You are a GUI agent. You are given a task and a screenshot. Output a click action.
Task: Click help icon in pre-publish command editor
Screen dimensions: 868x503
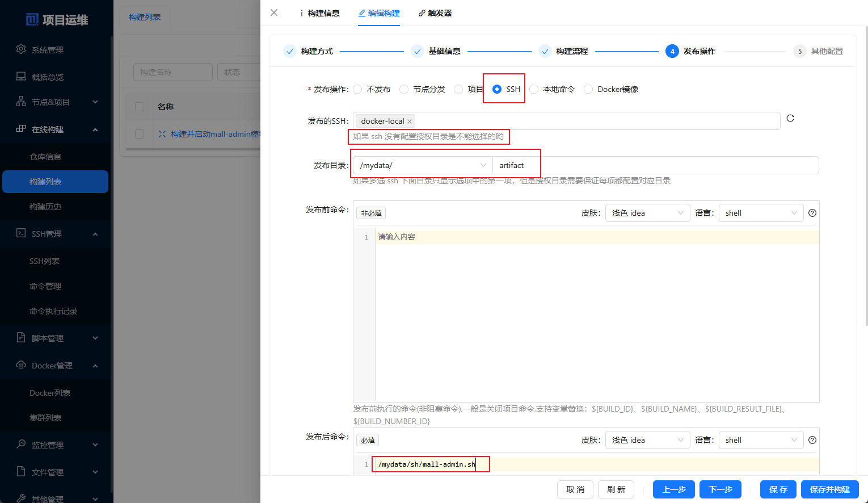812,213
